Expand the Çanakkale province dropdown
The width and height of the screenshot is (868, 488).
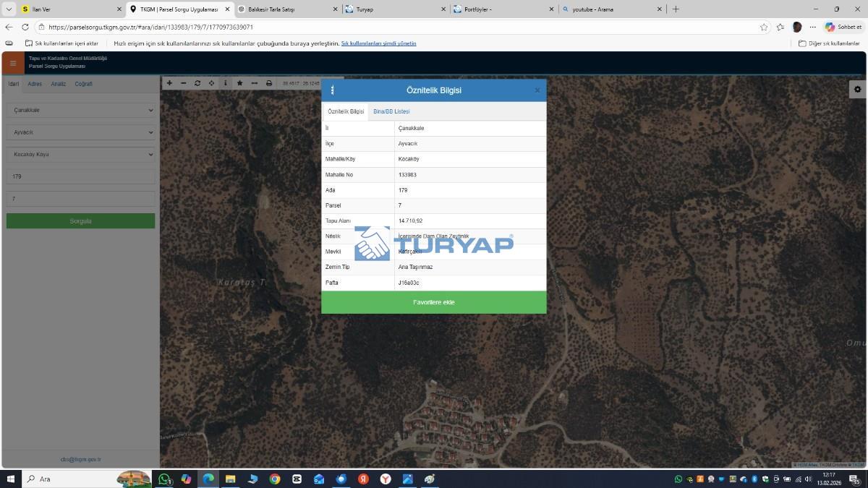80,111
